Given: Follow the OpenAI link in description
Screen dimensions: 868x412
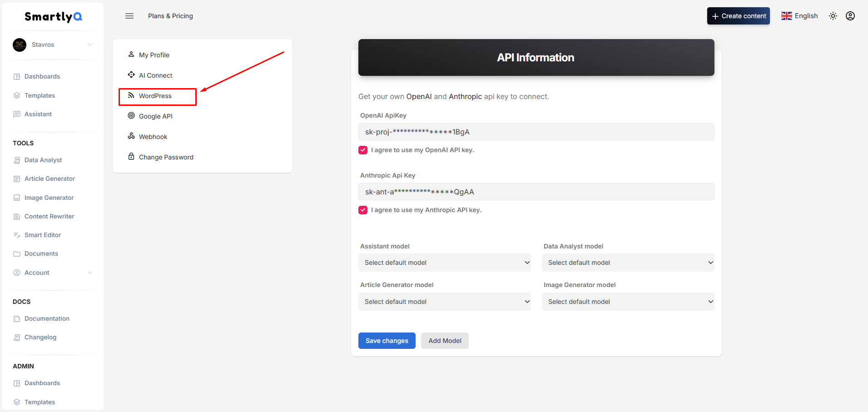Looking at the screenshot, I should [419, 96].
